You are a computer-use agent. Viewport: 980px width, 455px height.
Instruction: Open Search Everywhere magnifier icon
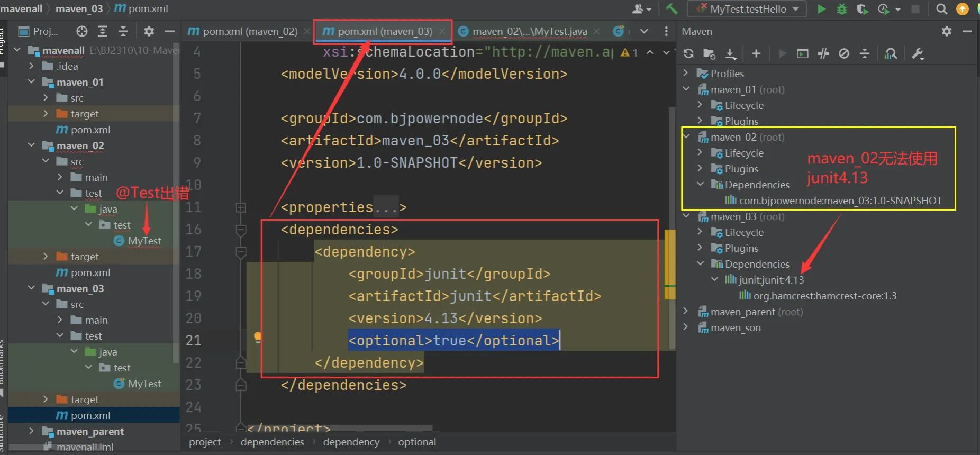tap(941, 9)
